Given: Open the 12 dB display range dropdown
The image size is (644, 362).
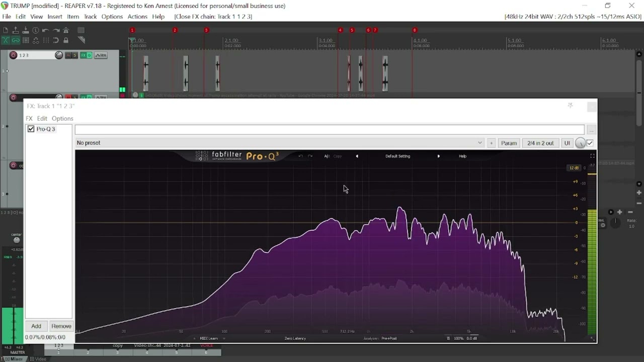Looking at the screenshot, I should point(575,168).
